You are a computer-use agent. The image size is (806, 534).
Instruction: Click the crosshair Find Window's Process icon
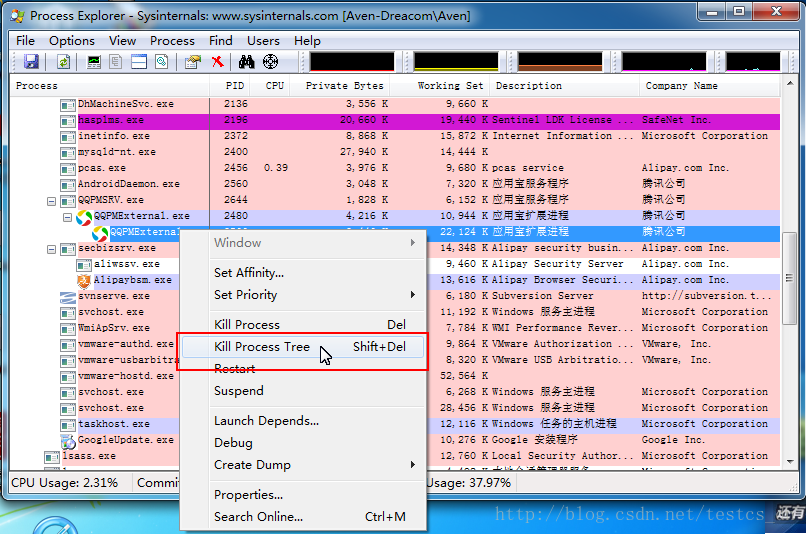pos(270,62)
